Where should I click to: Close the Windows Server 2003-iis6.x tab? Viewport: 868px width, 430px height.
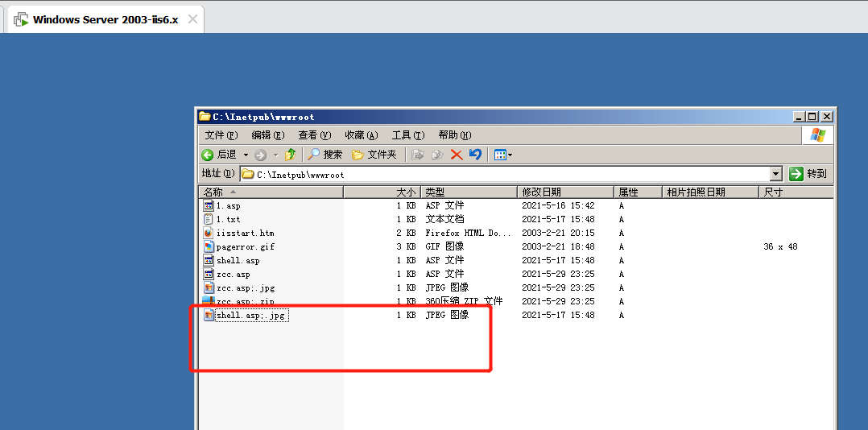(x=192, y=19)
